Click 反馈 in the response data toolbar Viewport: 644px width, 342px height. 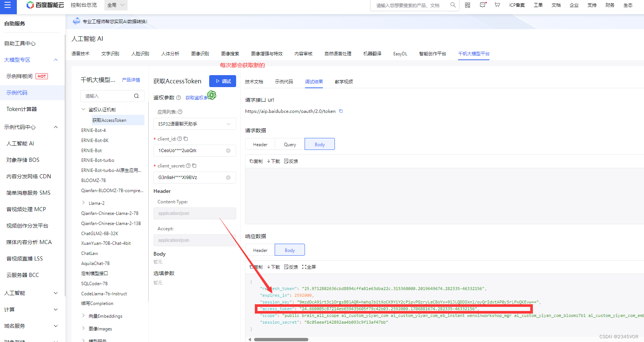tap(291, 267)
